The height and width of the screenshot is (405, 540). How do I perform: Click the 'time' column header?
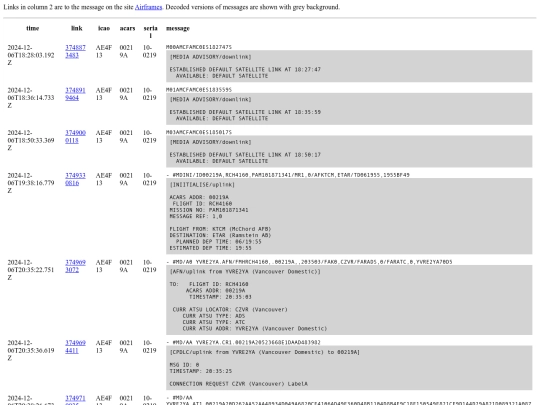pos(33,28)
